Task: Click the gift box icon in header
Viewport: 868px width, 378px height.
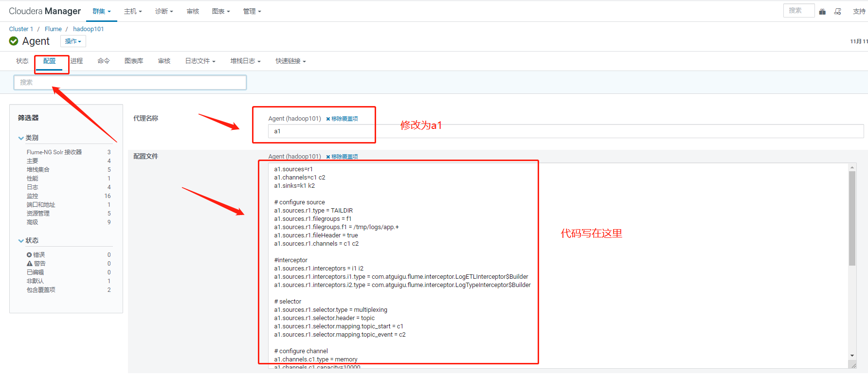Action: (x=822, y=11)
